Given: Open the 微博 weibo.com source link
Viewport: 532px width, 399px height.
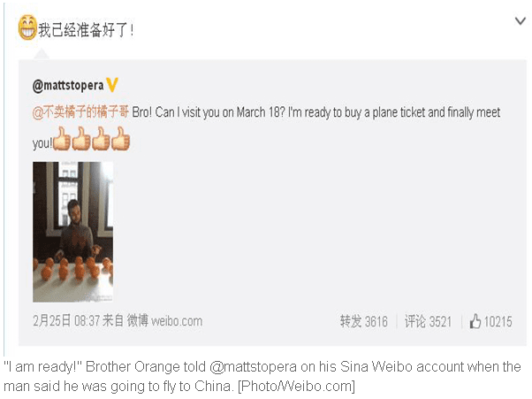Looking at the screenshot, I should (164, 320).
